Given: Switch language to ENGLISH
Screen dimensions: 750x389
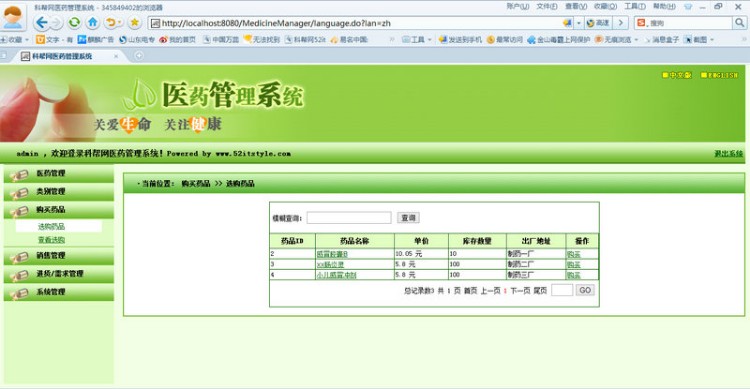Looking at the screenshot, I should click(719, 75).
